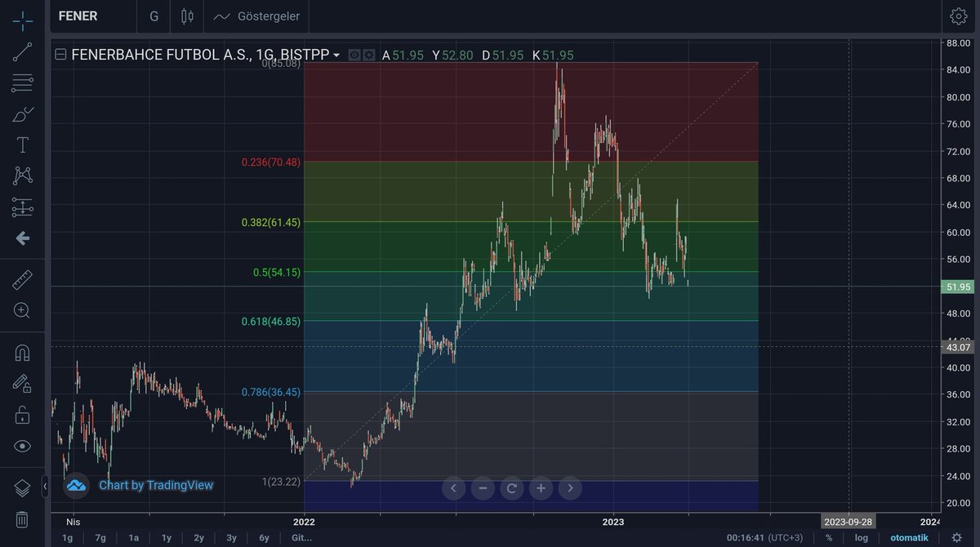Image resolution: width=980 pixels, height=547 pixels.
Task: Open the Git... go to date option
Action: click(x=301, y=538)
